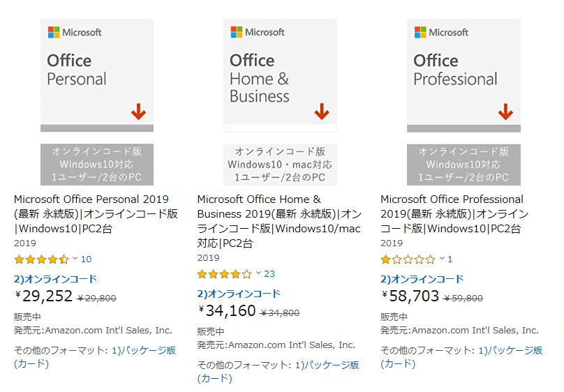This screenshot has width=564, height=392.
Task: Open the 10 reviews for Office Personal
Action: (86, 259)
